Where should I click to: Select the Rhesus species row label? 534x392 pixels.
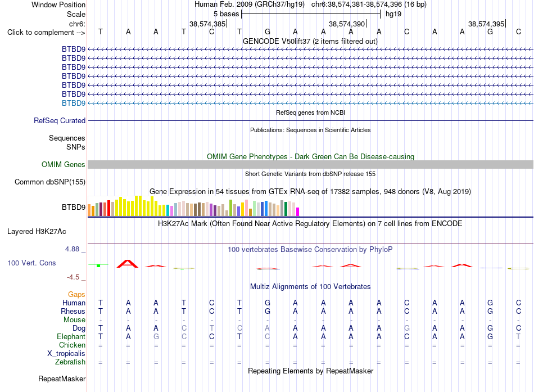pos(73,311)
